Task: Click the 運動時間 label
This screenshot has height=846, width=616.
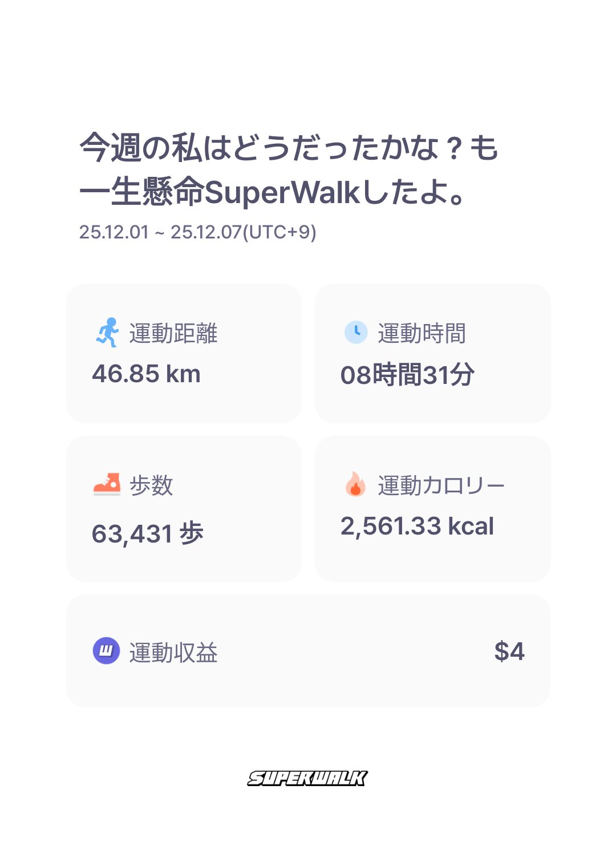Action: 422,334
